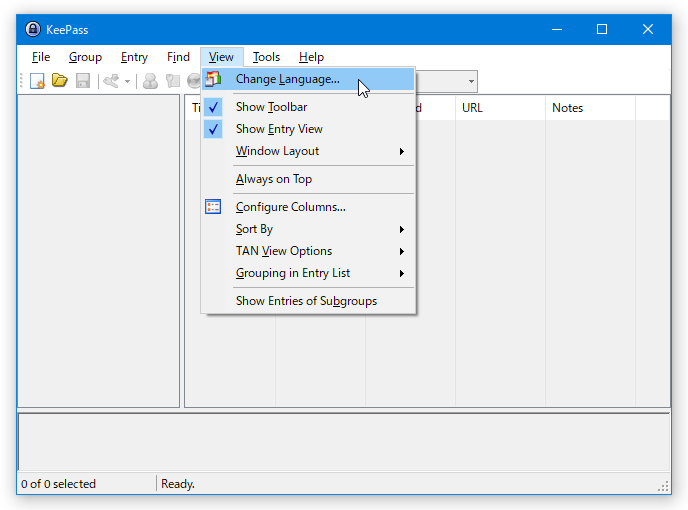Image resolution: width=688 pixels, height=510 pixels.
Task: Open the Entry menu
Action: pyautogui.click(x=134, y=57)
